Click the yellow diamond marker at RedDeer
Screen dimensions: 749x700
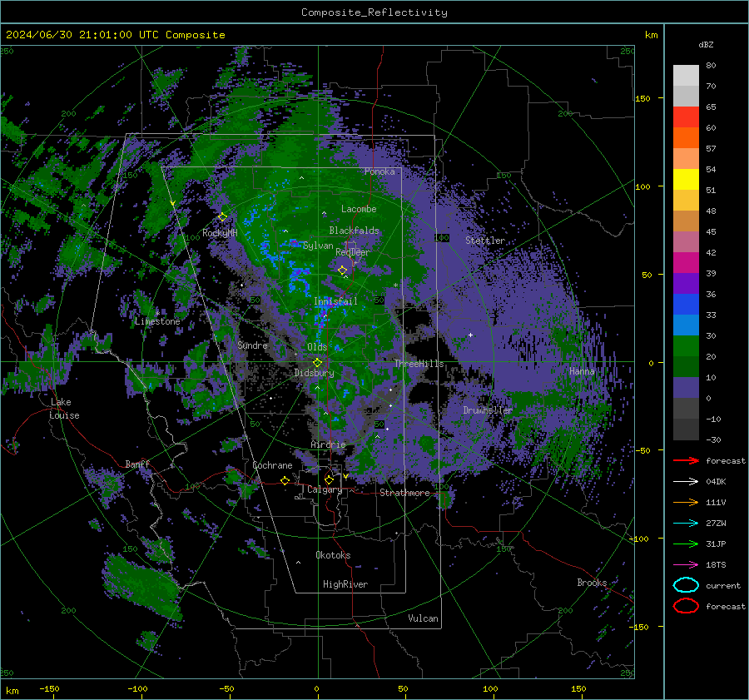pyautogui.click(x=343, y=271)
